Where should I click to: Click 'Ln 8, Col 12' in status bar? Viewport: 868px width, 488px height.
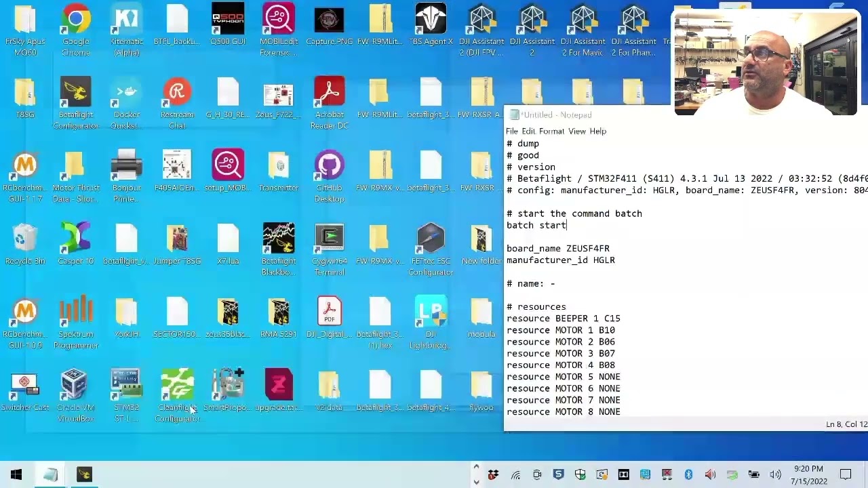click(x=846, y=424)
